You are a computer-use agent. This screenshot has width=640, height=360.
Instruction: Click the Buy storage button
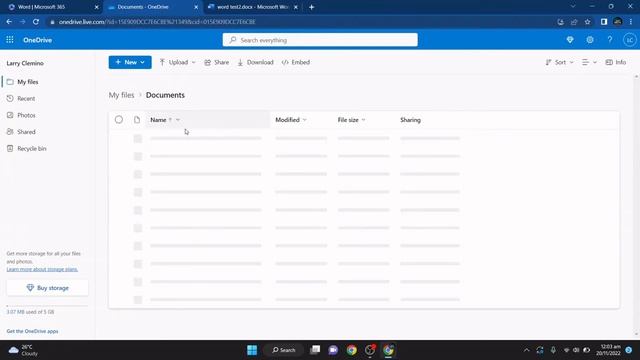coord(47,288)
